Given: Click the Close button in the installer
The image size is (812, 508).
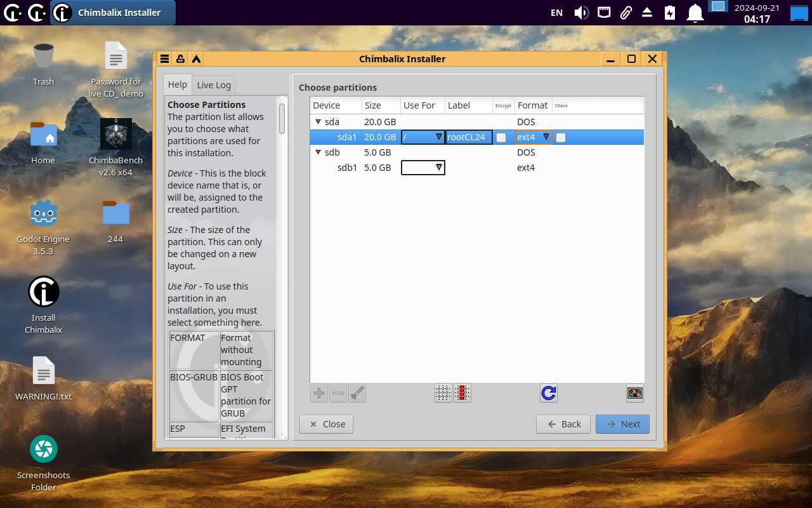Looking at the screenshot, I should 326,424.
